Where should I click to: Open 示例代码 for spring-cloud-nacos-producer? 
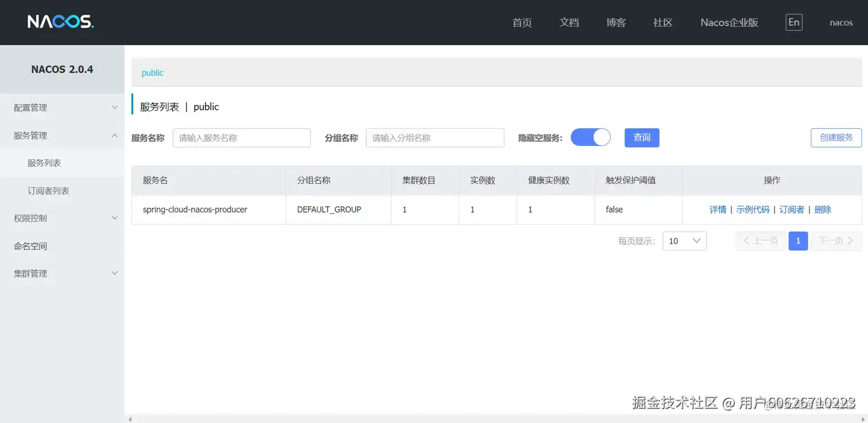point(753,209)
